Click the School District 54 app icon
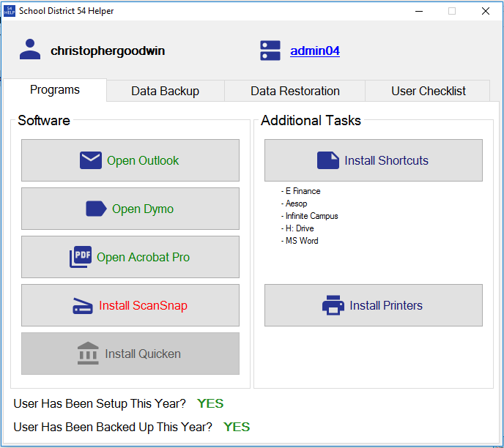504x448 pixels. [10, 11]
